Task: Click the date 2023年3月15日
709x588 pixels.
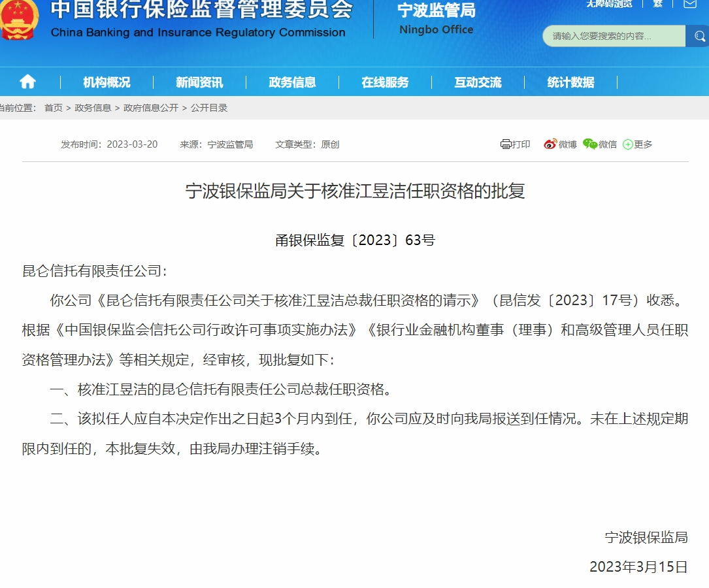Action: tap(638, 566)
